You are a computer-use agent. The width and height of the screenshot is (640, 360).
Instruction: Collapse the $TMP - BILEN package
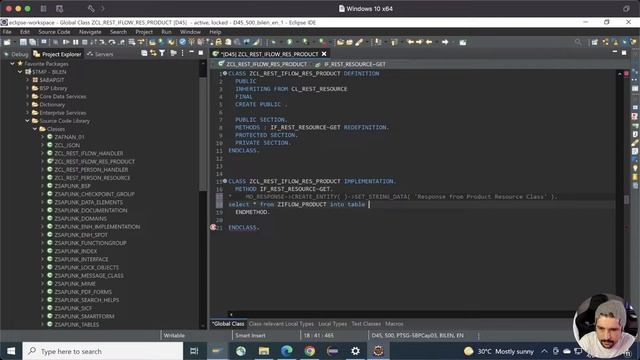tap(20, 72)
